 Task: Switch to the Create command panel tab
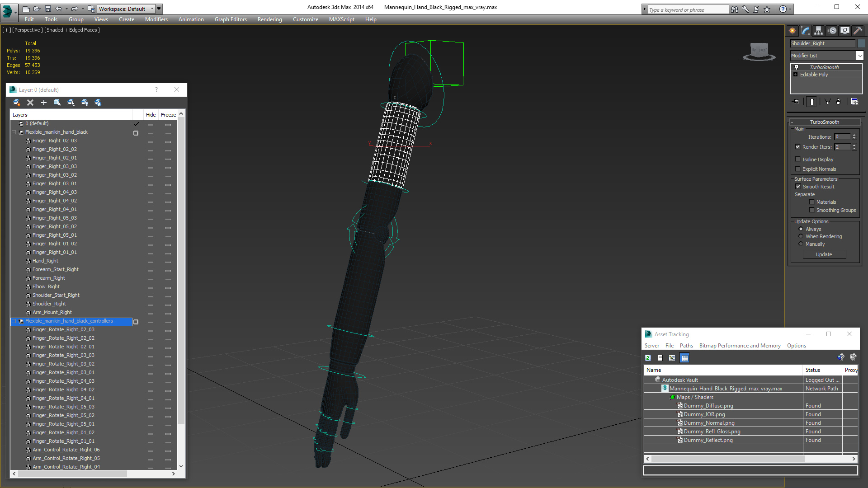[793, 31]
